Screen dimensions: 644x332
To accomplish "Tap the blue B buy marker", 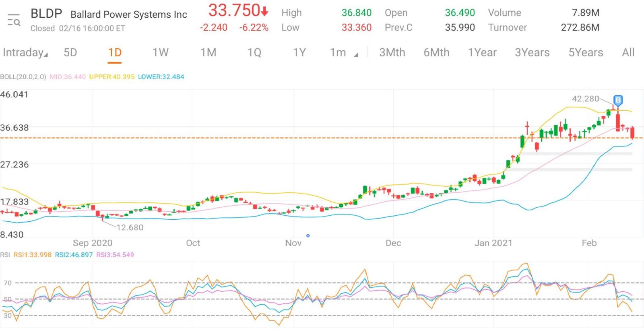I will click(x=618, y=100).
